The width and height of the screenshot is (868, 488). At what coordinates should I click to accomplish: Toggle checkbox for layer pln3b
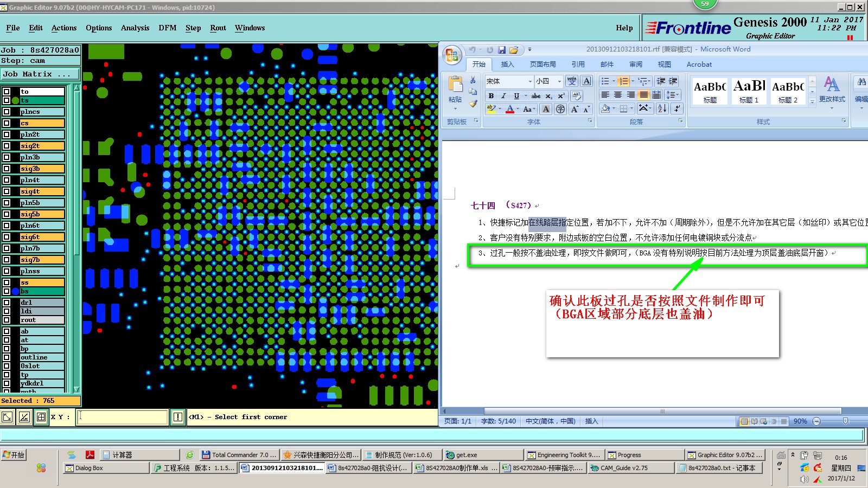click(x=7, y=157)
